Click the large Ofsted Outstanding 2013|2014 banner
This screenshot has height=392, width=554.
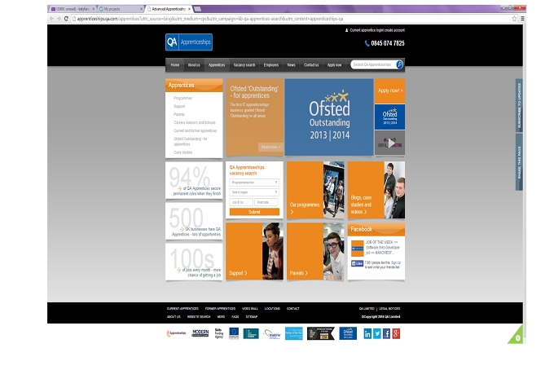(329, 117)
